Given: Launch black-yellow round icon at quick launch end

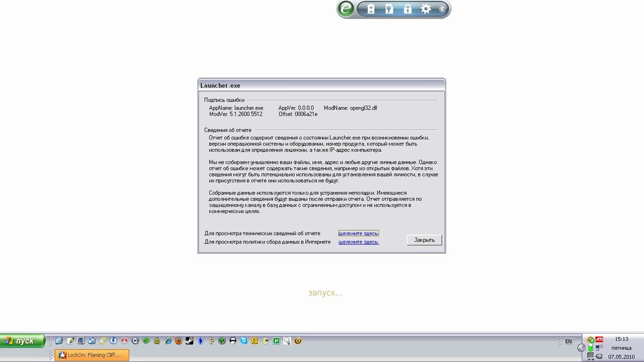Looking at the screenshot, I should [298, 341].
